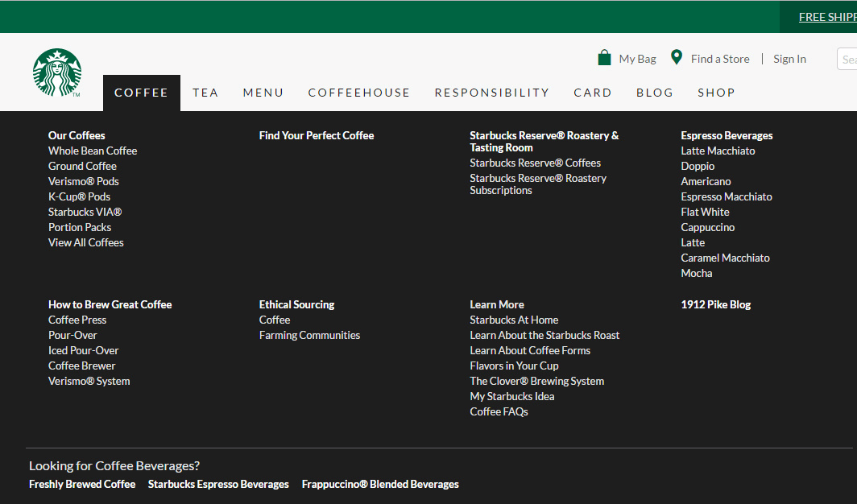Open Farming Communities link
857x504 pixels.
coord(309,335)
